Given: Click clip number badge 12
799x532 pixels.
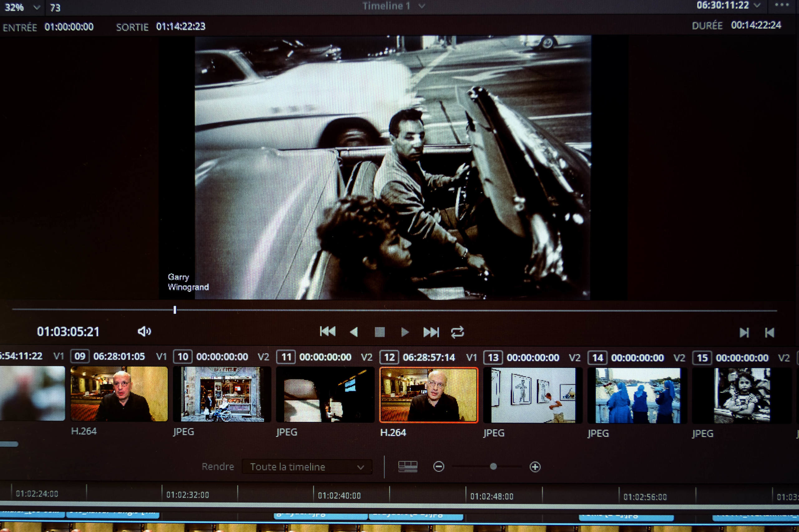Looking at the screenshot, I should (x=389, y=357).
